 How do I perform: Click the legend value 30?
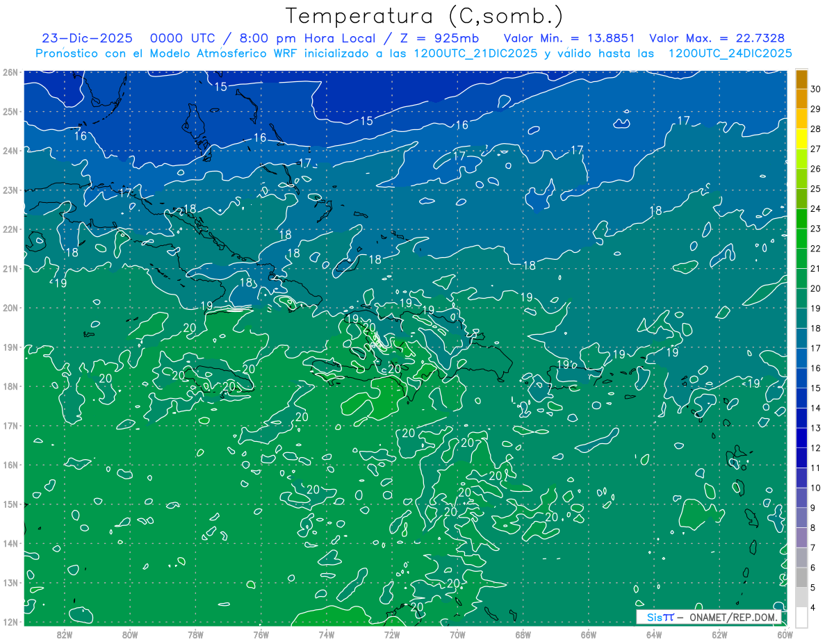click(815, 89)
